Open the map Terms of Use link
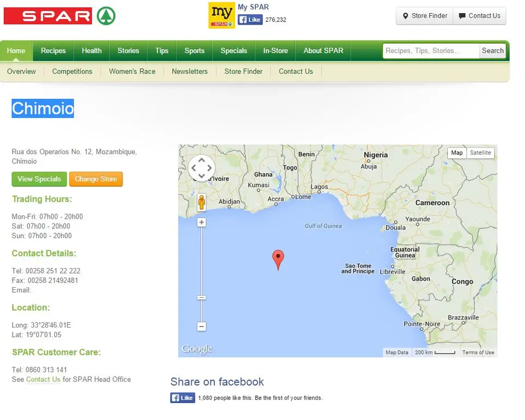 478,353
